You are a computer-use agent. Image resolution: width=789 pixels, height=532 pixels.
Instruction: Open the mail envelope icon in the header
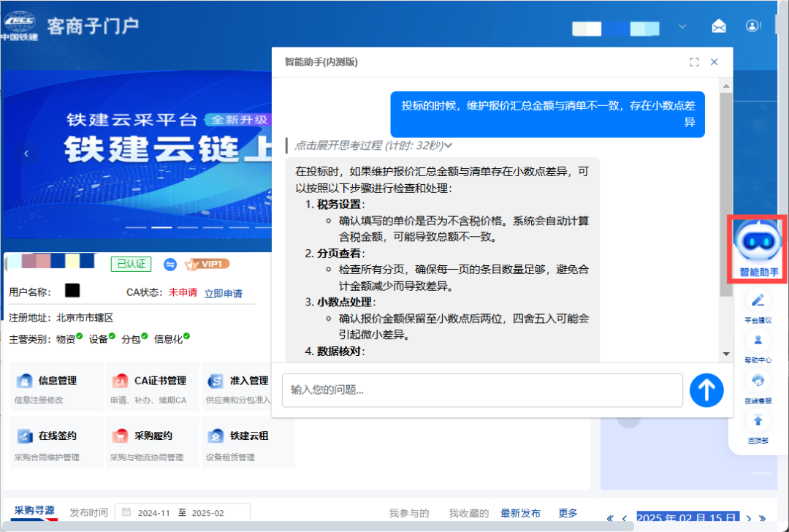tap(719, 26)
